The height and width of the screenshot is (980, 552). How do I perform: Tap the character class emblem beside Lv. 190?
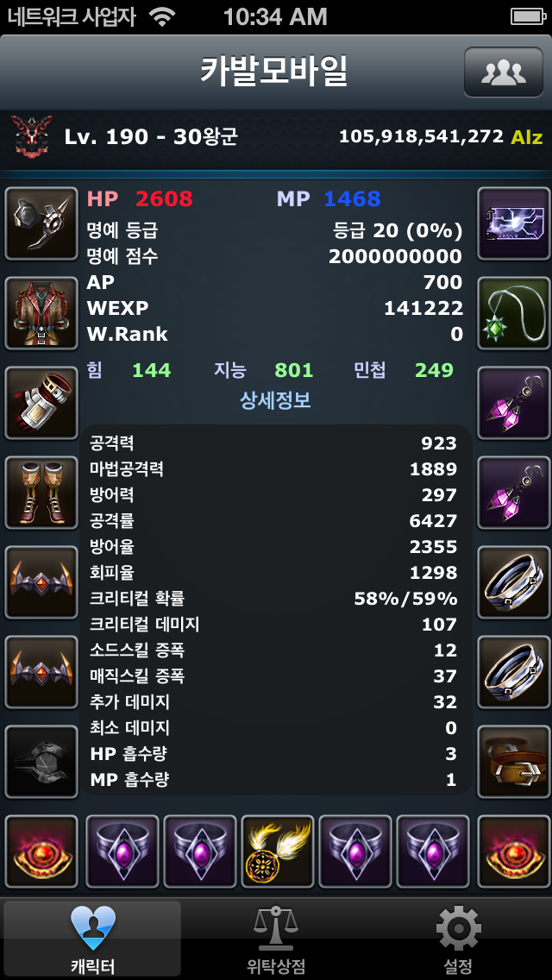pyautogui.click(x=28, y=137)
